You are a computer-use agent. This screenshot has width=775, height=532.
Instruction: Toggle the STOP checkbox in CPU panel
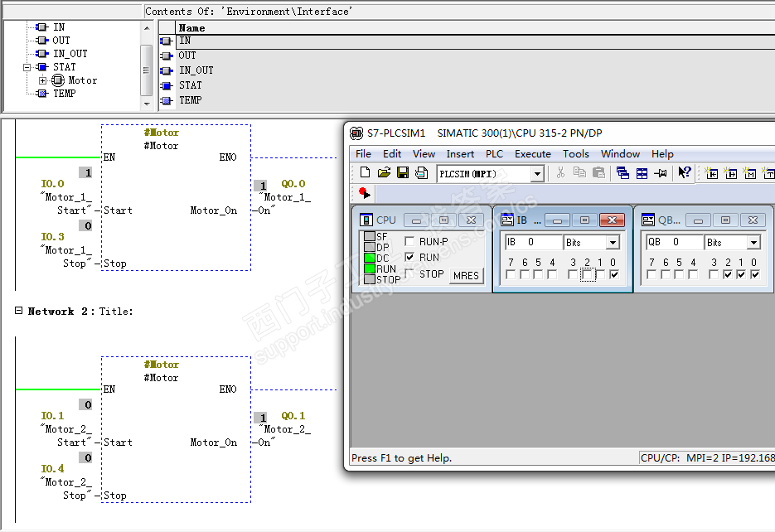point(409,273)
